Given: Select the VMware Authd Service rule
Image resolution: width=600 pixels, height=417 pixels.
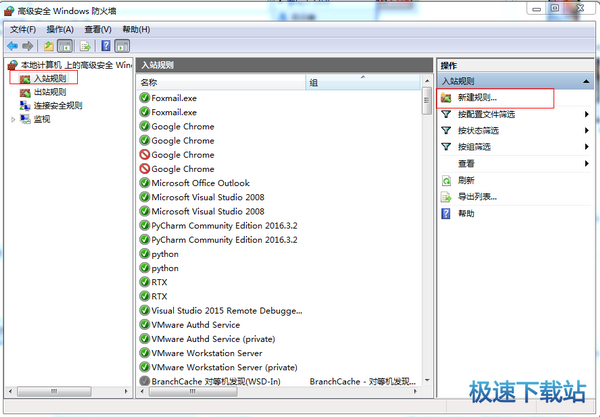Looking at the screenshot, I should tap(196, 325).
